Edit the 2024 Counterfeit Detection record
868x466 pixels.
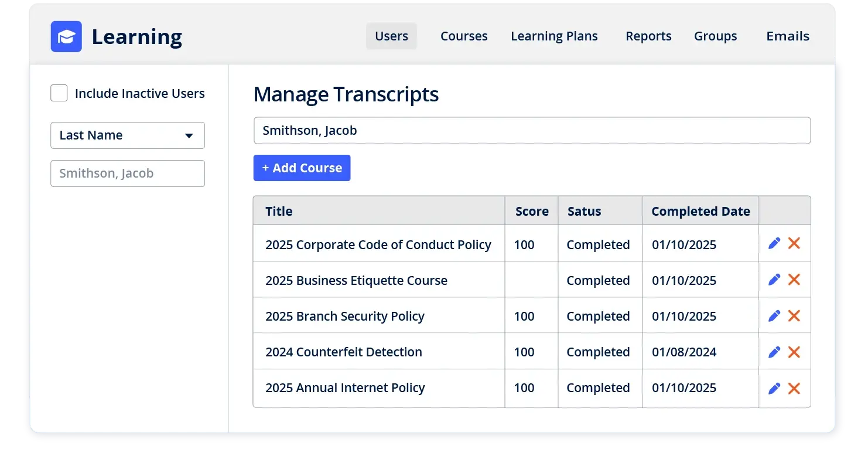click(x=774, y=352)
